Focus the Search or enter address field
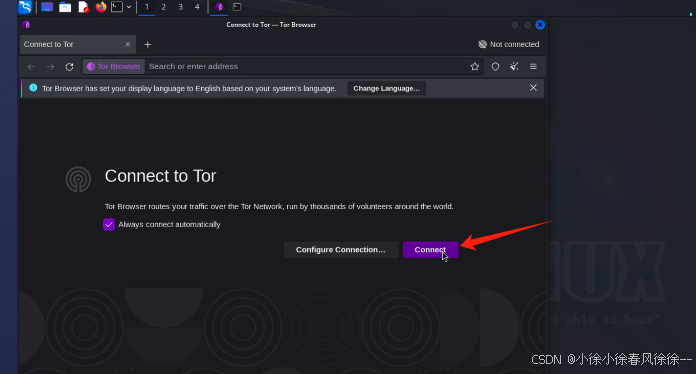Image resolution: width=696 pixels, height=374 pixels. click(x=306, y=67)
